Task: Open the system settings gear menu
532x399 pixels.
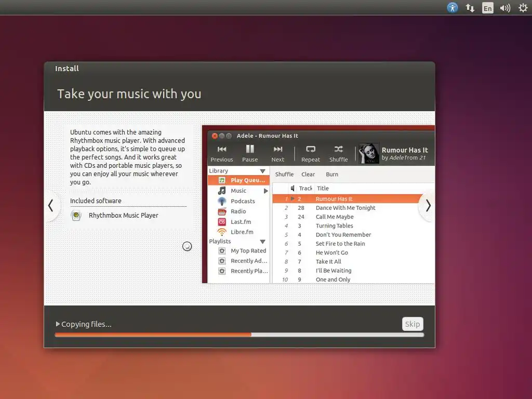Action: pos(523,7)
